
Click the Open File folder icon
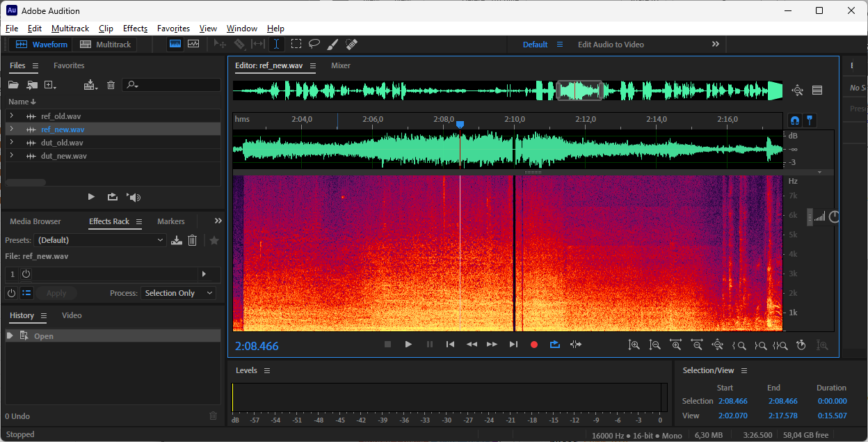click(13, 85)
